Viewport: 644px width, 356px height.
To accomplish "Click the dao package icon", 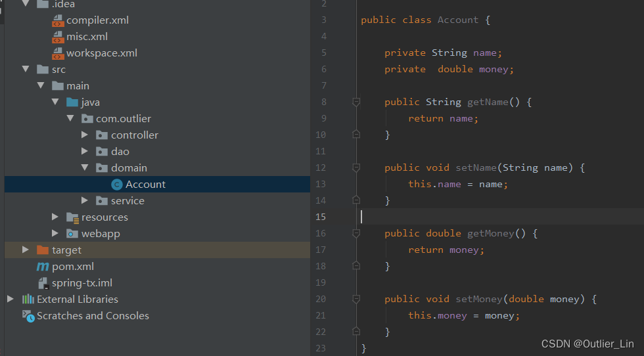I will 102,152.
